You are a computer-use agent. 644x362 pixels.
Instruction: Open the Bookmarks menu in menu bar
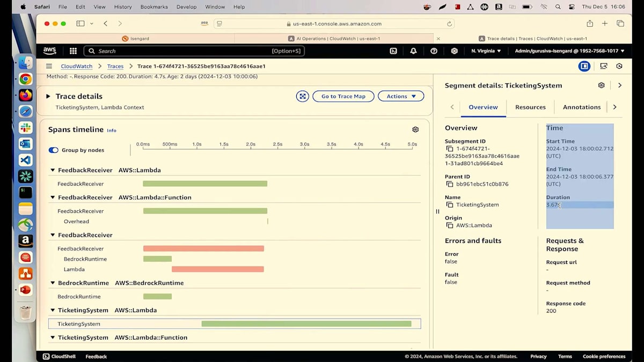pos(154,7)
